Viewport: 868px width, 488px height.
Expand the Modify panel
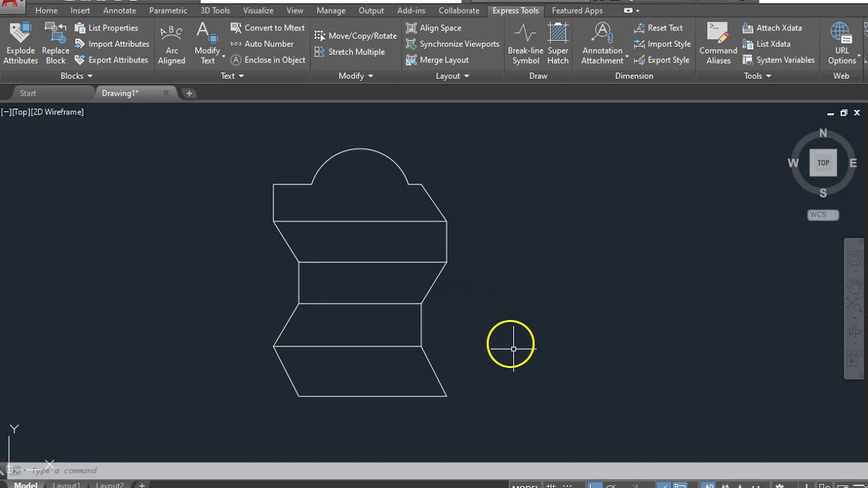[356, 76]
